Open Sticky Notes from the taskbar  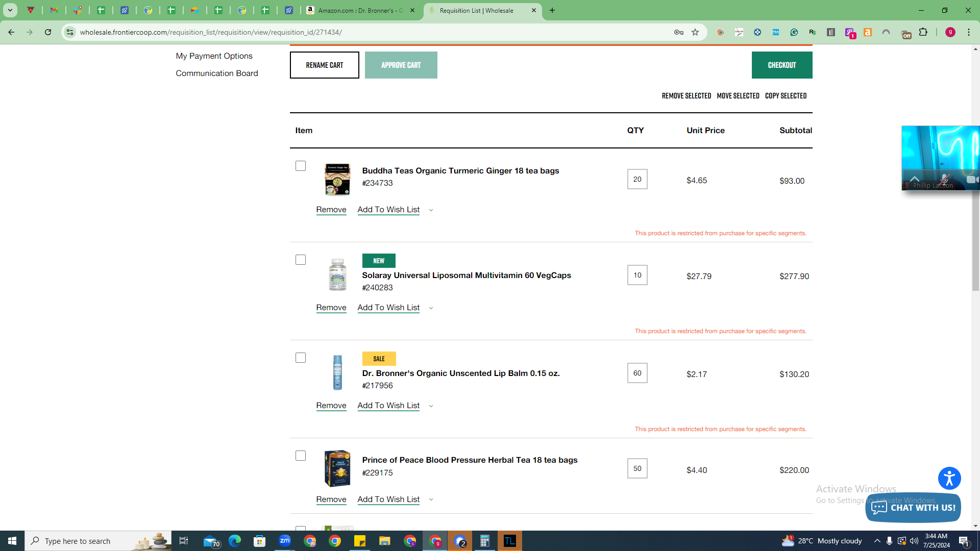click(x=360, y=541)
